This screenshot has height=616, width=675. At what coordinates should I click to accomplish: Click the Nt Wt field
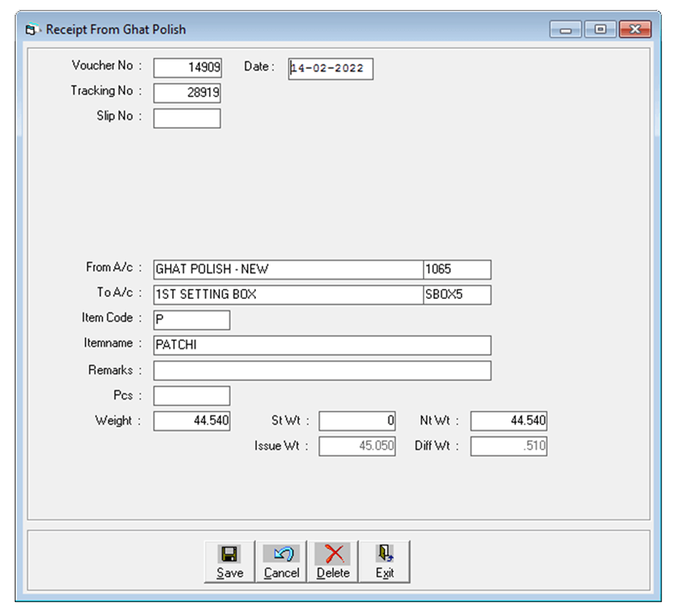[509, 420]
